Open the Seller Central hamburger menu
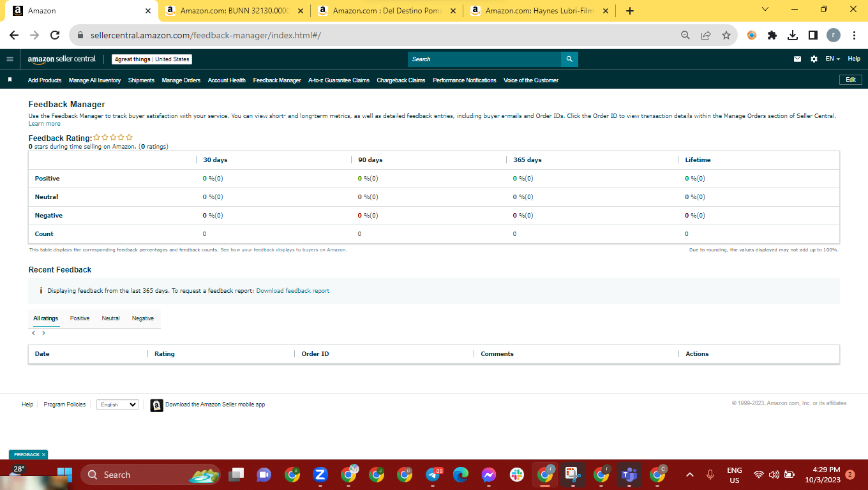This screenshot has height=490, width=868. point(10,59)
